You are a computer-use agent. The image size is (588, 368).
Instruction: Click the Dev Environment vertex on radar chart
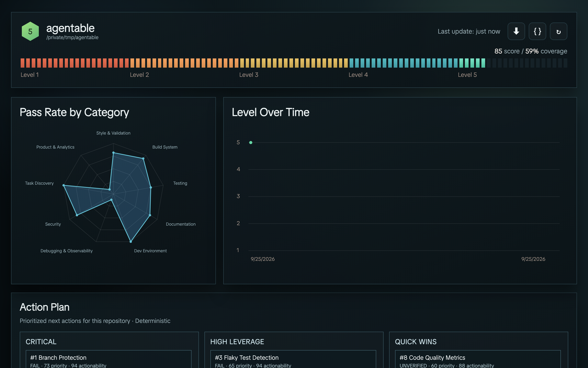pyautogui.click(x=130, y=242)
